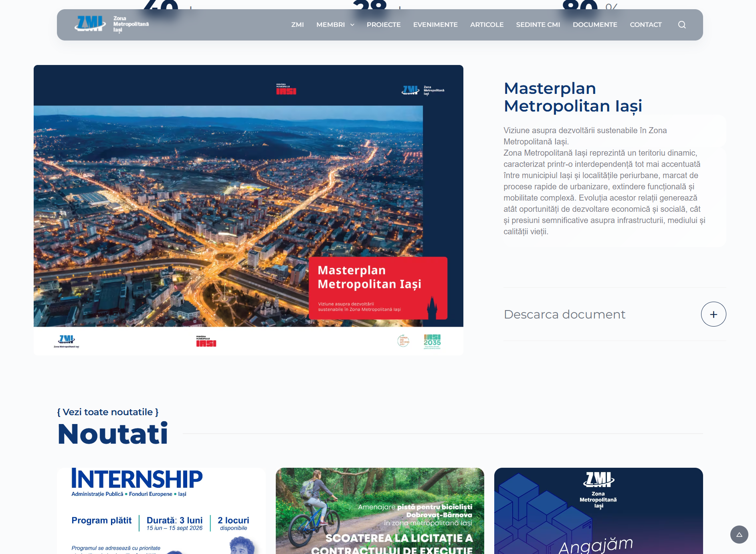
Task: Click the ZMI logo in the navbar
Action: (90, 24)
